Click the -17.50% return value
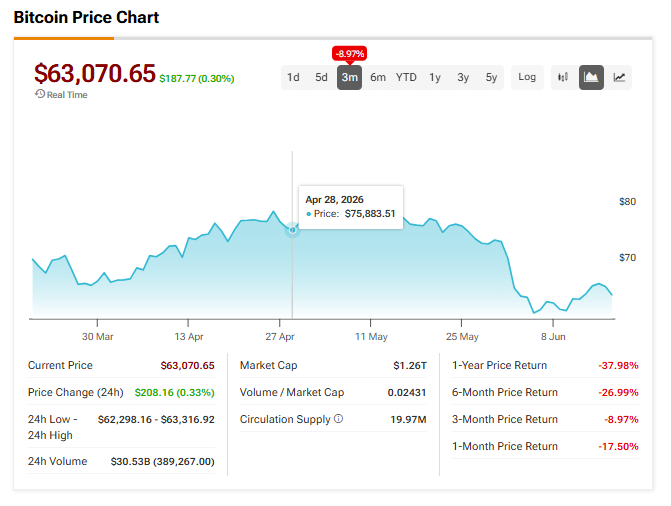Image resolution: width=671 pixels, height=506 pixels. (x=618, y=446)
